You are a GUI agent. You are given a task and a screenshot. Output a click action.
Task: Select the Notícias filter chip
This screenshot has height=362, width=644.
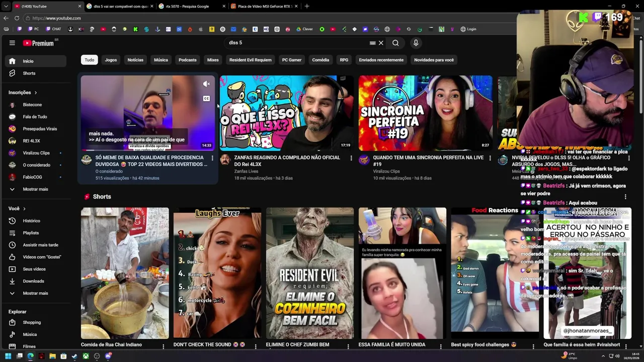[135, 60]
